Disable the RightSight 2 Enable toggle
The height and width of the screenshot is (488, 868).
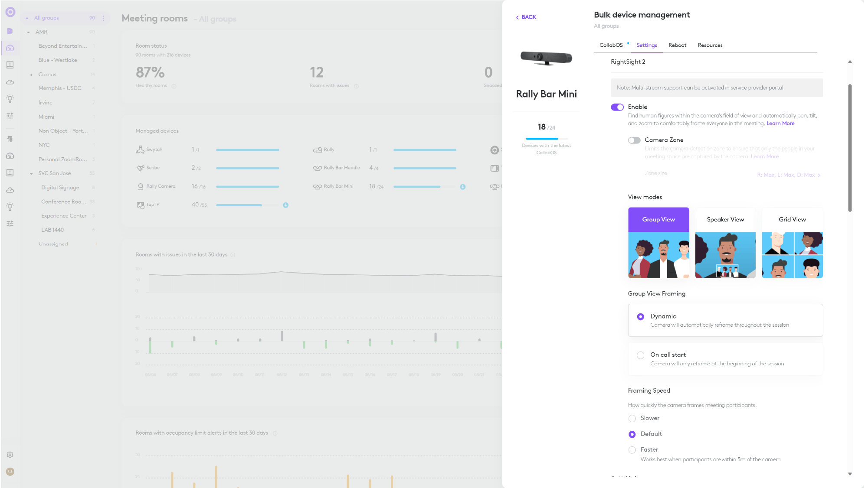click(x=617, y=107)
